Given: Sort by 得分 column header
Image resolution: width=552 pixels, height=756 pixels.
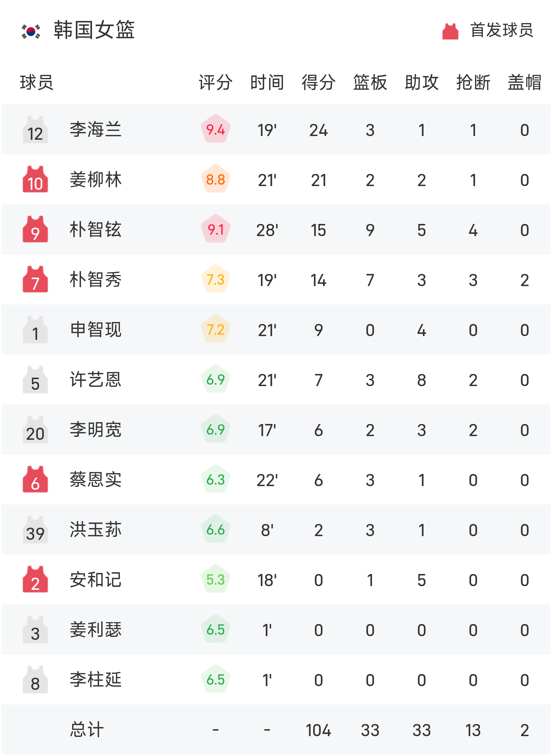Looking at the screenshot, I should [x=319, y=82].
